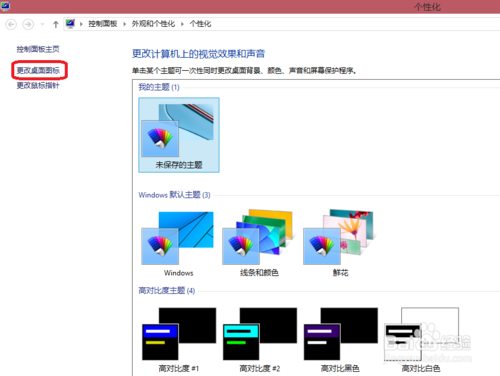Select the 鲜花 theme
The width and height of the screenshot is (500, 376).
340,243
